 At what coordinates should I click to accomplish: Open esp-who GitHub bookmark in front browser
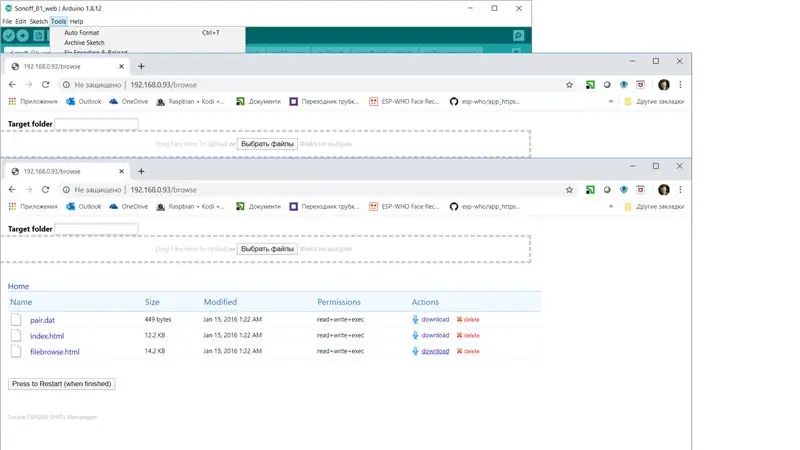click(485, 207)
